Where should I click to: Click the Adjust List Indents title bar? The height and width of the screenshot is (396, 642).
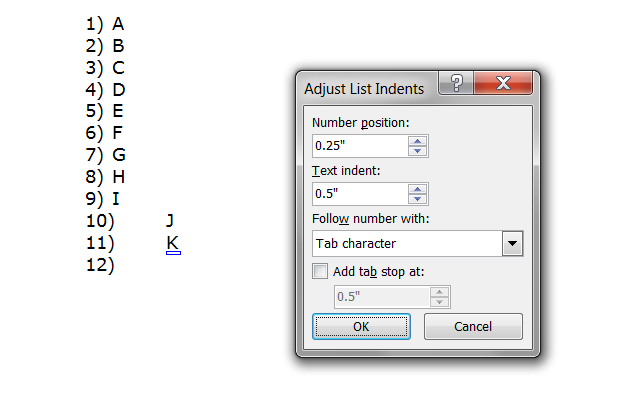point(364,89)
